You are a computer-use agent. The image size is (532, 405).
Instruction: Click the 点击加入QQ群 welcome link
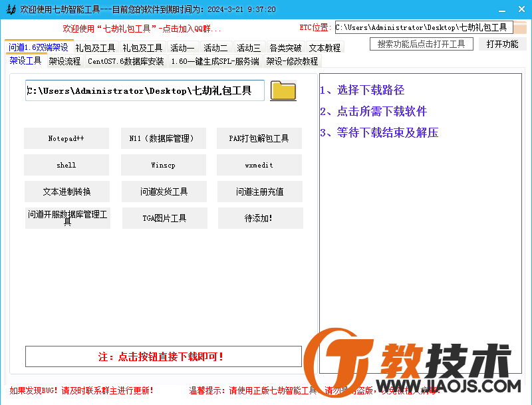tap(142, 29)
